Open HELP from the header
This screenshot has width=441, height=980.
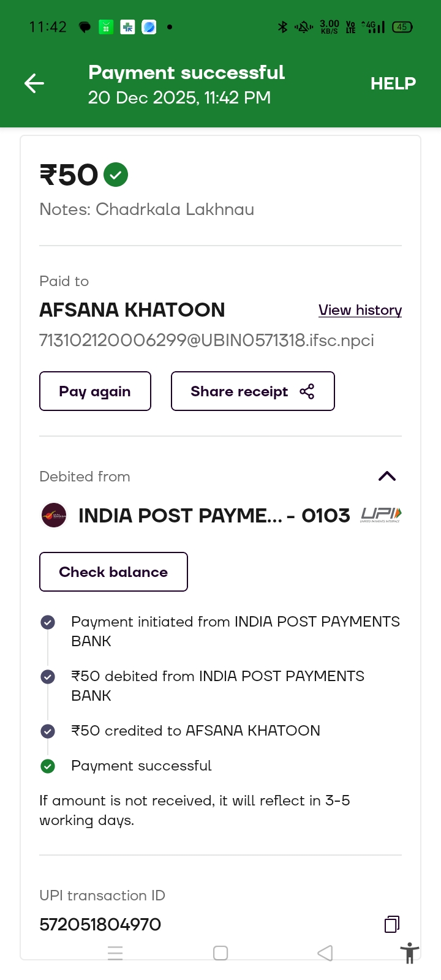tap(393, 83)
